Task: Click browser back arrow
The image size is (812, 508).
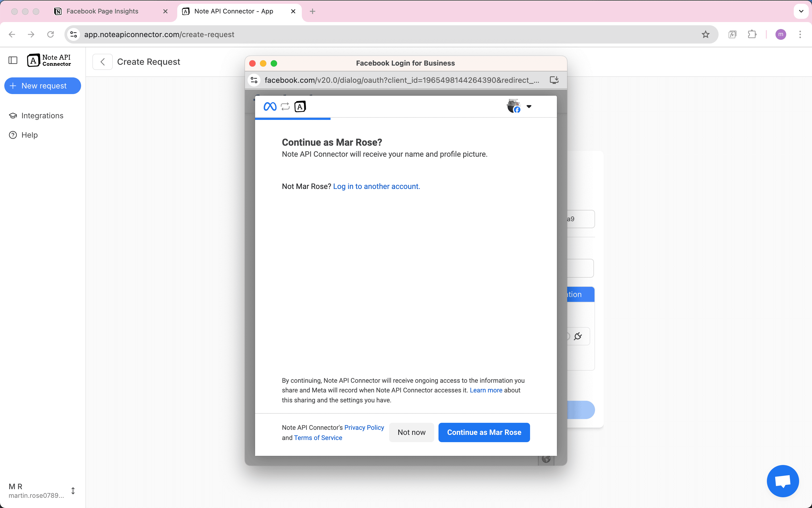Action: click(12, 34)
